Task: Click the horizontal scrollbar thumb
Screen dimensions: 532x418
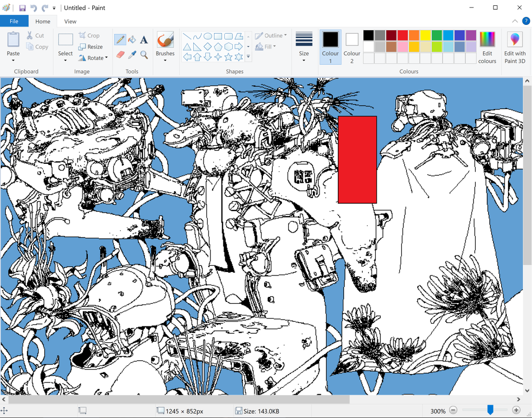Action: click(x=179, y=399)
